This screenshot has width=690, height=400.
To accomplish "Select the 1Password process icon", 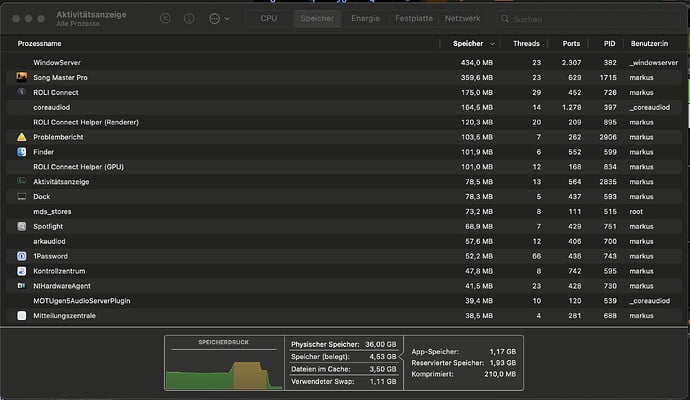I will coord(22,256).
